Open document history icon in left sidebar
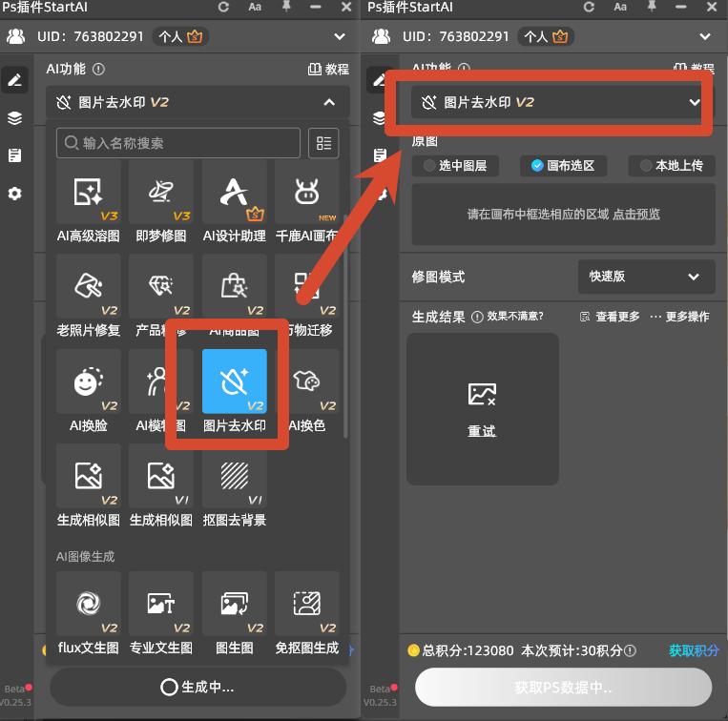 15,155
